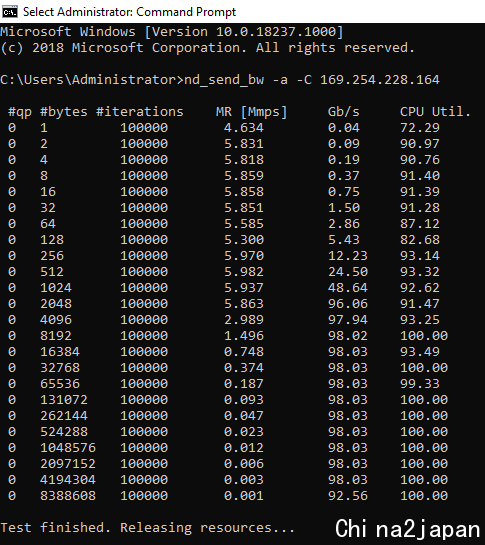
Task: Click the '#bytes' column header
Action: pos(64,112)
